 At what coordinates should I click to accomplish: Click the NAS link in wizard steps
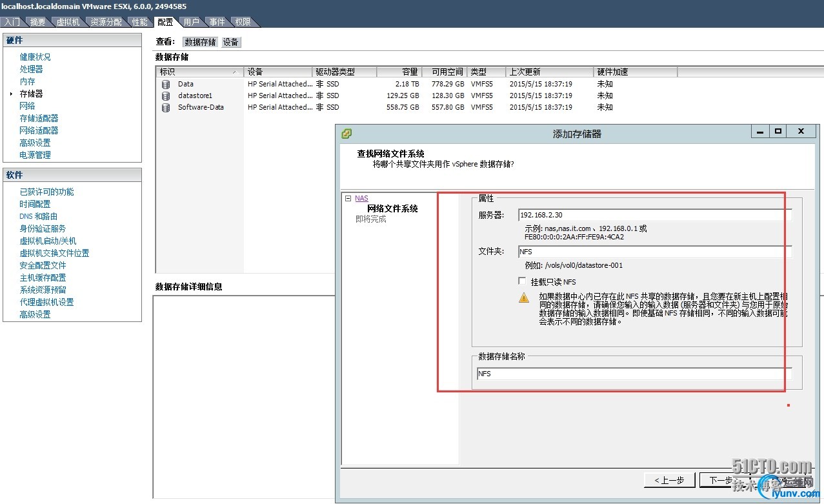tap(361, 199)
